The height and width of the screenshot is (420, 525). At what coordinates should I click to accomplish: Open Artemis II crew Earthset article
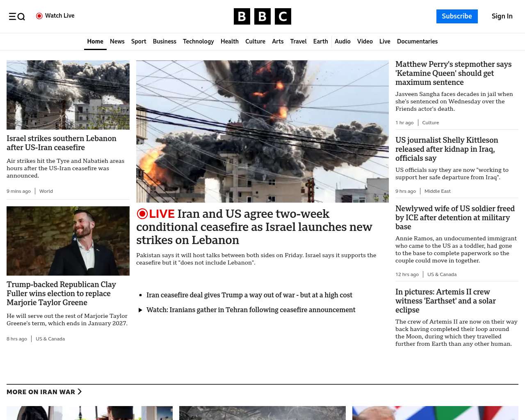(445, 301)
